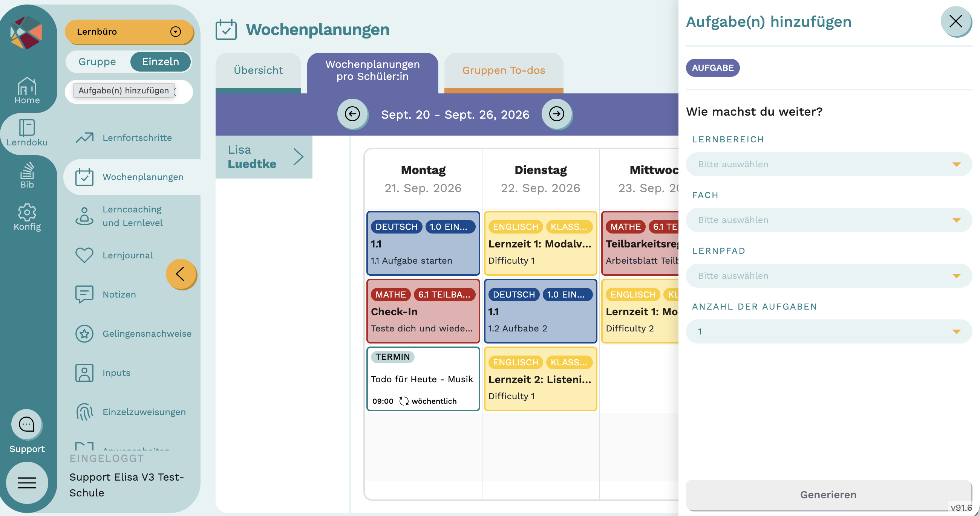Go to previous week with left arrow

(352, 114)
